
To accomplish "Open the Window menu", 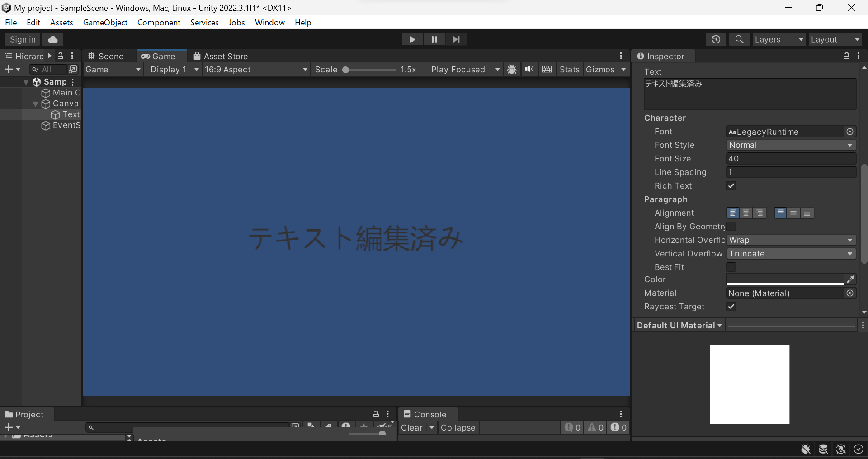I will [270, 22].
